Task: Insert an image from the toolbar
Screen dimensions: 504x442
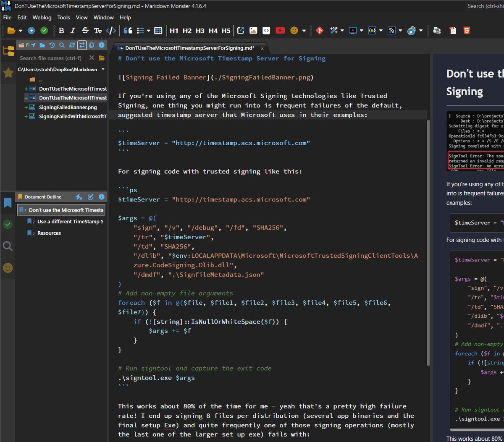Action: (253, 30)
